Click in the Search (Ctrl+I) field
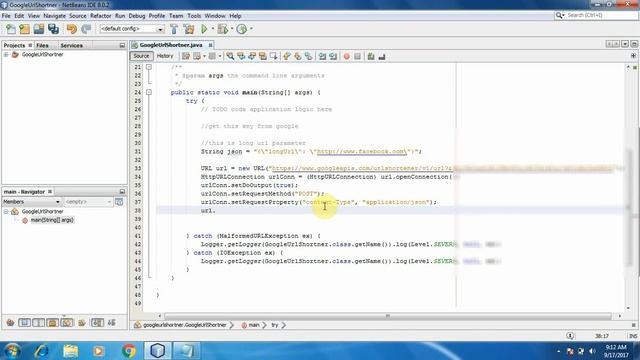The width and height of the screenshot is (640, 360). [602, 15]
